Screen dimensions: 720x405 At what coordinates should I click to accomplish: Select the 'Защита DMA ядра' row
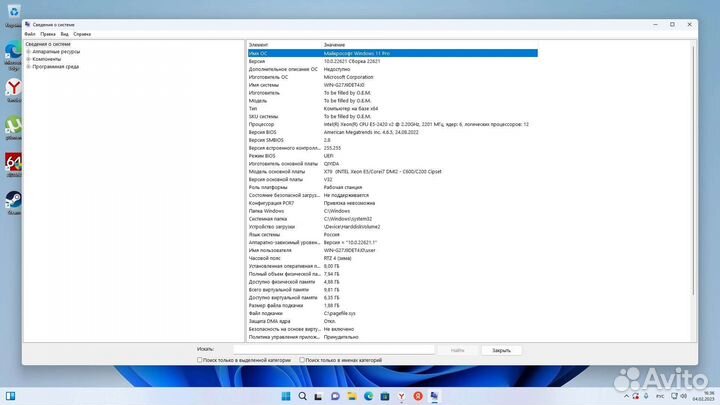[x=392, y=321]
